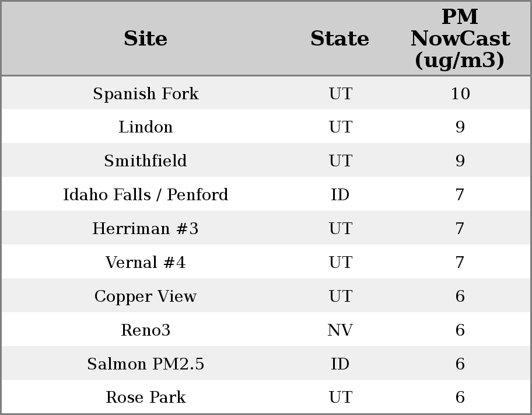This screenshot has width=532, height=415.
Task: Click Spanish Fork's NowCast value of 10
Action: pyautogui.click(x=460, y=93)
